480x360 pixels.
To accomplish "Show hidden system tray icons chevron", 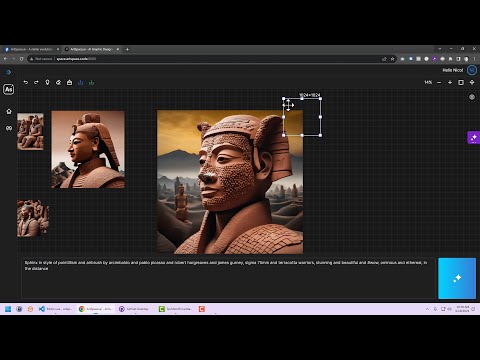I will point(427,309).
